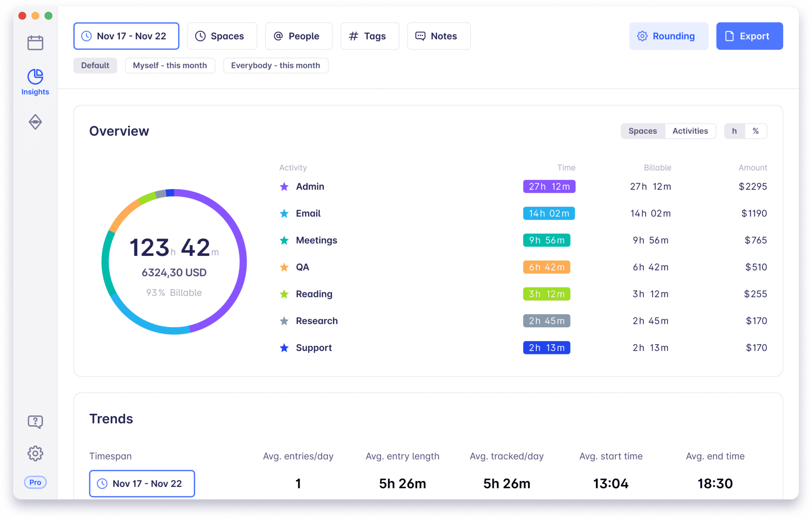This screenshot has width=812, height=519.
Task: Select the Activities tab in Overview
Action: pyautogui.click(x=689, y=130)
